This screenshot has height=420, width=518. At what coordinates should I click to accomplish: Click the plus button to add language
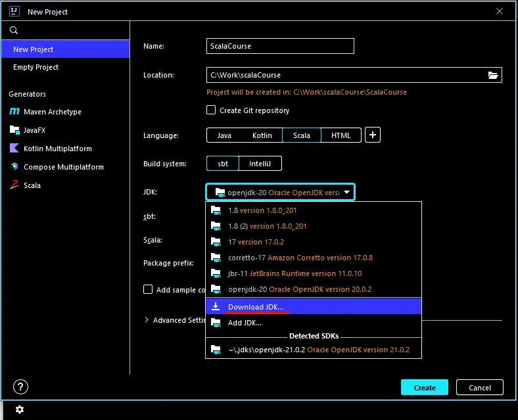(x=373, y=135)
